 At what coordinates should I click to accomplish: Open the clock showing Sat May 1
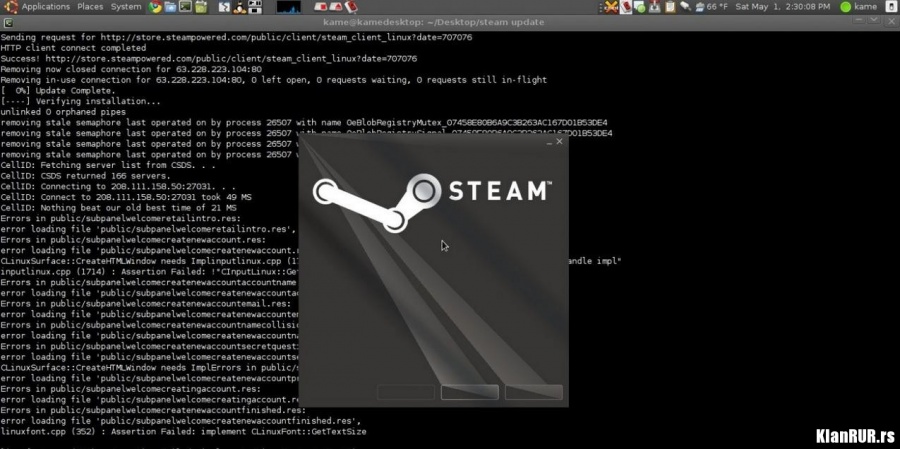[x=783, y=7]
